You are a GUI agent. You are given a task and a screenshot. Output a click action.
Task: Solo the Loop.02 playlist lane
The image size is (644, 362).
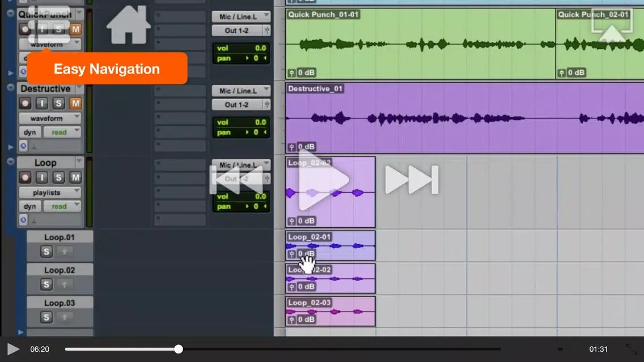46,284
